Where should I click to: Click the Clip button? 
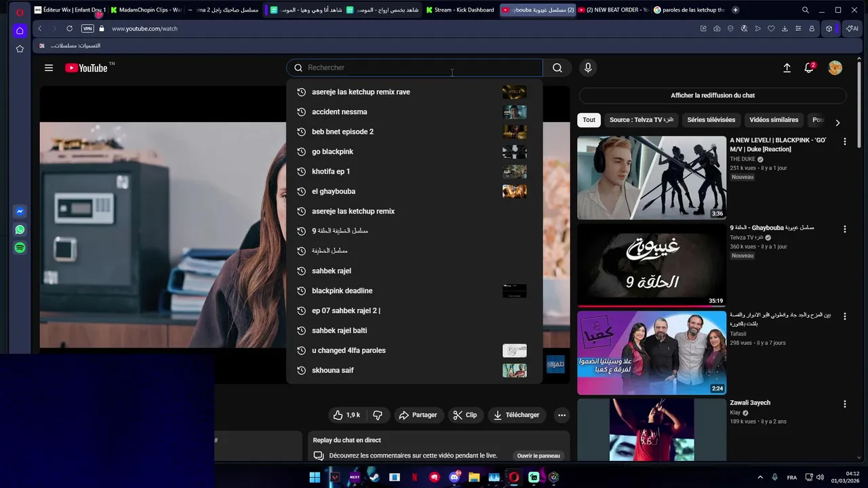coord(465,415)
